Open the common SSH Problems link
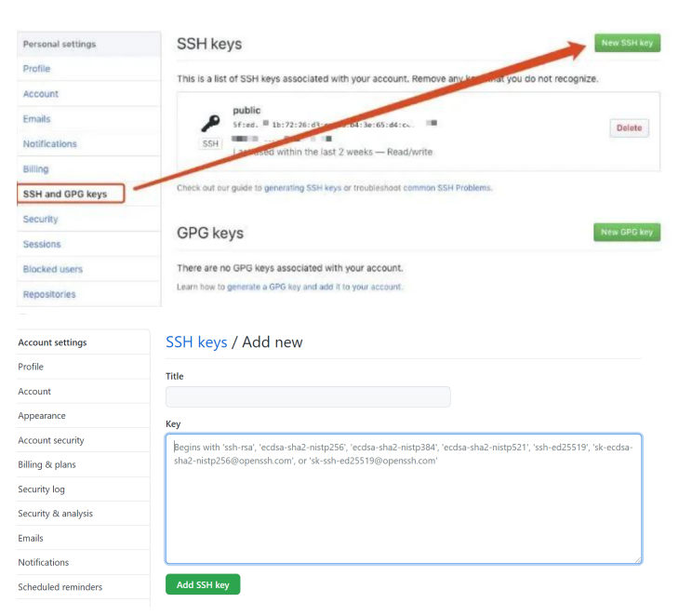Viewport: 692px width, 616px height. [449, 188]
